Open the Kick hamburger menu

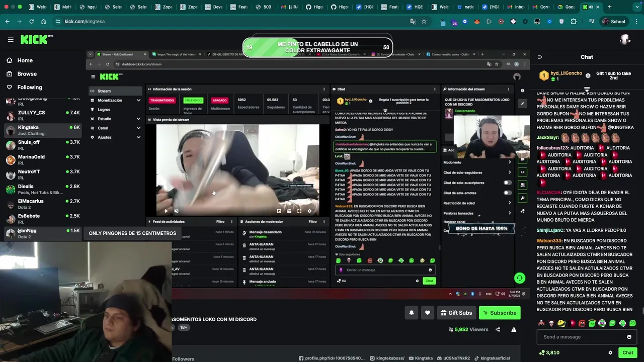point(11,39)
